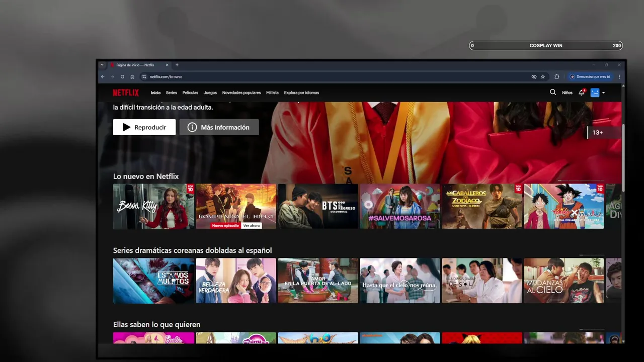
Task: Go back with the browser arrow
Action: 103,77
